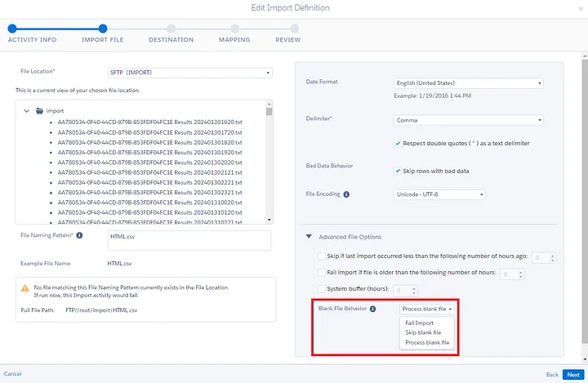Go to the Activity Info step

point(12,28)
